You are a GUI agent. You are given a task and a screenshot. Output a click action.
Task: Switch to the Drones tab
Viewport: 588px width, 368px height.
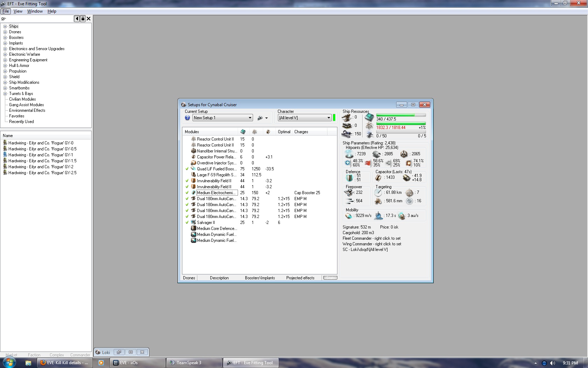click(x=189, y=278)
